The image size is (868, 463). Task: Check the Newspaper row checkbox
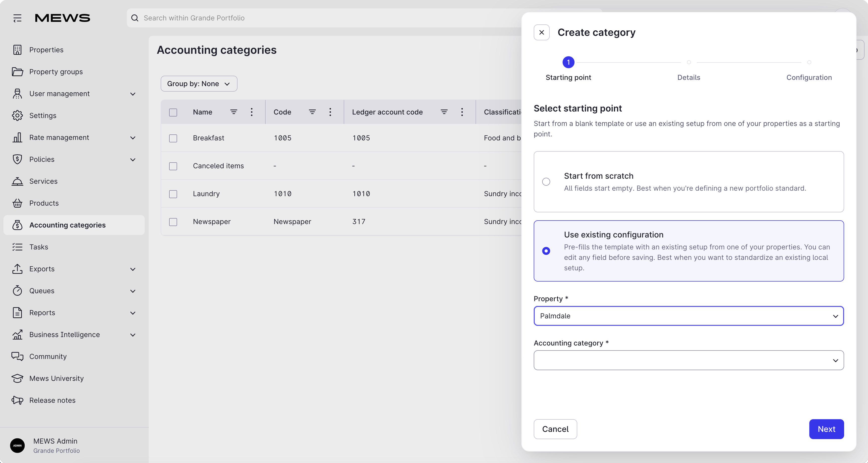[173, 222]
